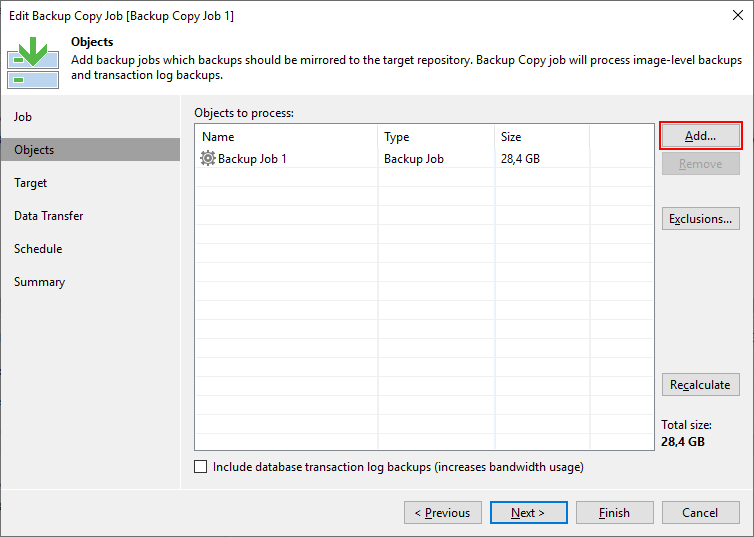Screen dimensions: 754x537
Task: Select the Objects step in sidebar
Action: coord(34,150)
